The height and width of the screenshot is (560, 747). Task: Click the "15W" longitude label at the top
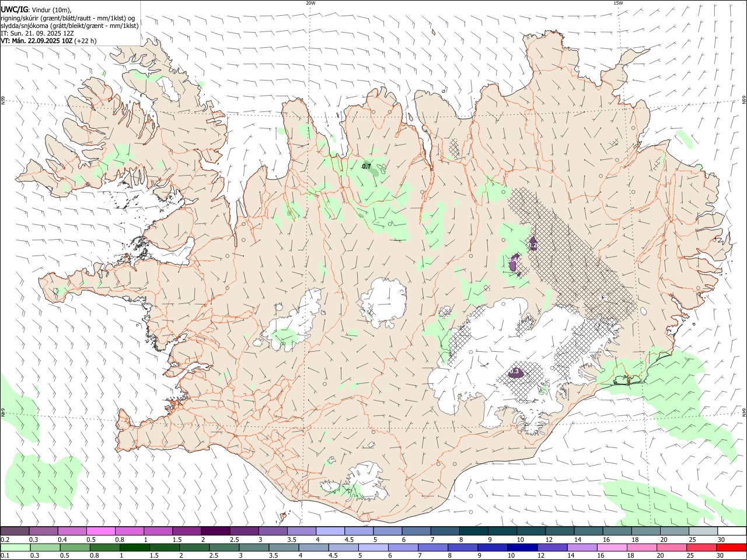click(618, 3)
